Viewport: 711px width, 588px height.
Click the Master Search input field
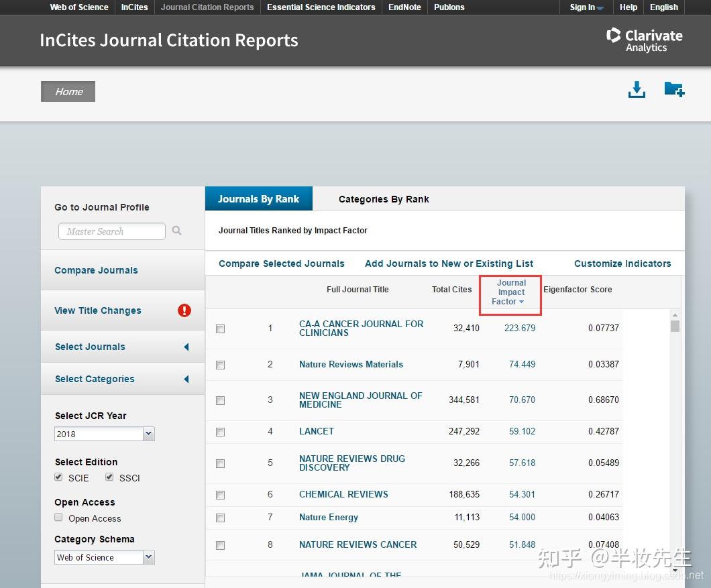(x=111, y=231)
